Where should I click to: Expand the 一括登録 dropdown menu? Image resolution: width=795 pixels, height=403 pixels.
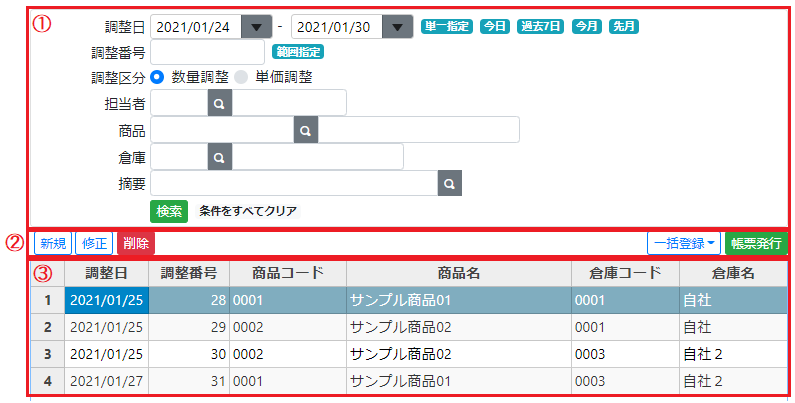(x=684, y=243)
